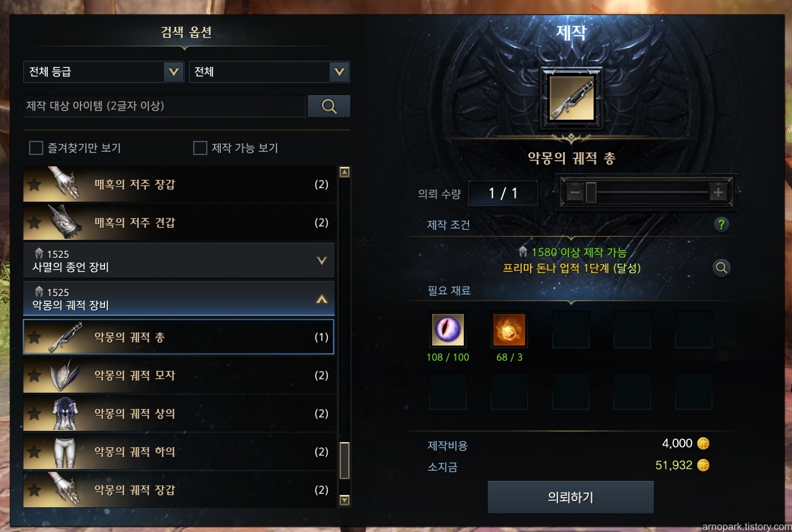The image size is (792, 532).
Task: Click the achievement lookup magnifier icon
Action: click(721, 268)
